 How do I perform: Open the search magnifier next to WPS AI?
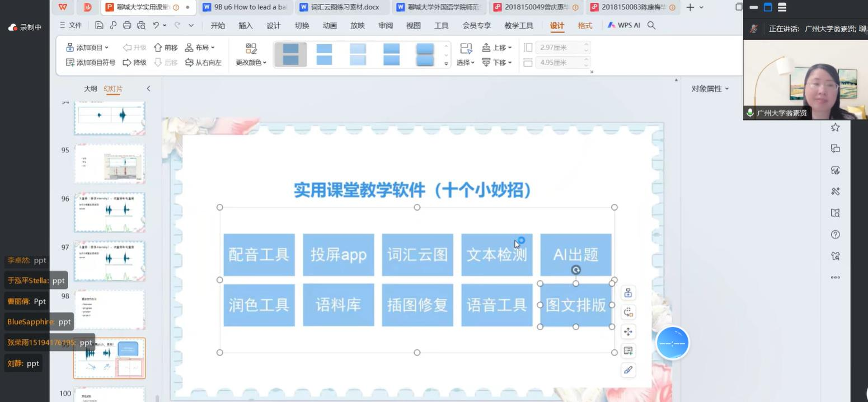651,25
